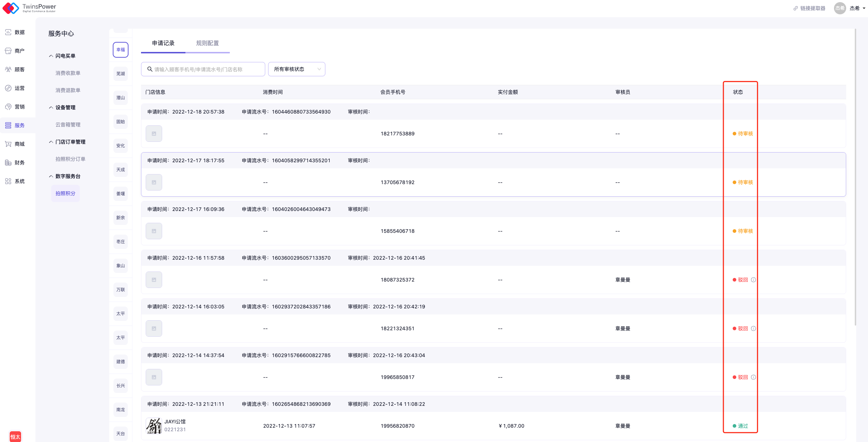Image resolution: width=868 pixels, height=442 pixels.
Task: Switch to the 规则配置 tab
Action: [207, 43]
